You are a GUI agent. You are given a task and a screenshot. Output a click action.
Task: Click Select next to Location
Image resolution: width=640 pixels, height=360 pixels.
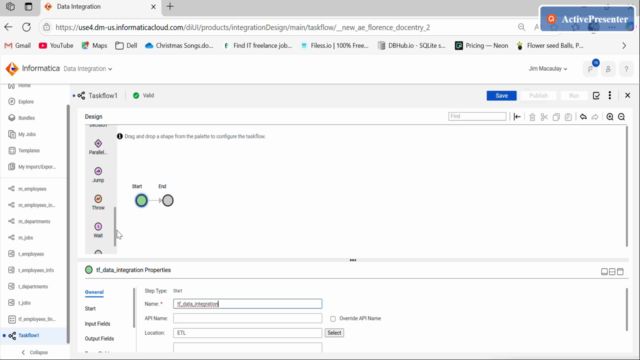click(x=334, y=333)
